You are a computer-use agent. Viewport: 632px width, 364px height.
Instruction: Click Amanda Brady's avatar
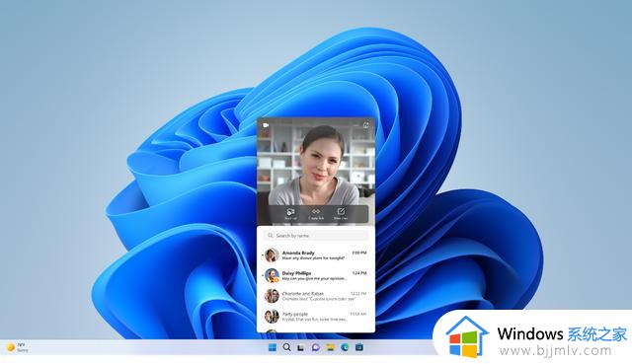point(272,255)
